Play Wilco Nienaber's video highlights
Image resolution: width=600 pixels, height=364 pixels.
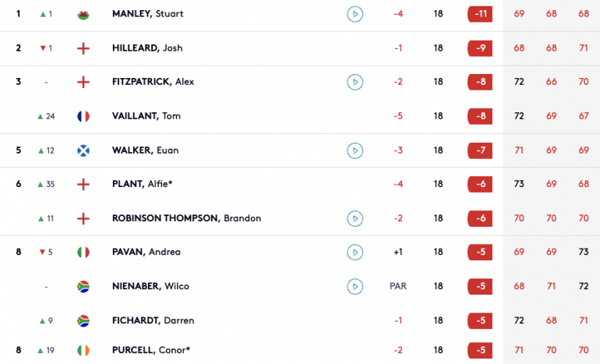pyautogui.click(x=355, y=286)
